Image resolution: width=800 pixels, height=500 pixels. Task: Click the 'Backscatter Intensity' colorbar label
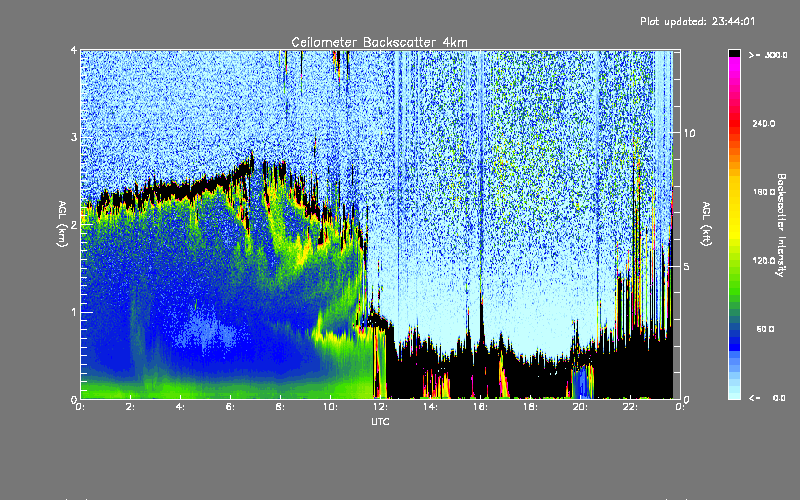point(780,225)
